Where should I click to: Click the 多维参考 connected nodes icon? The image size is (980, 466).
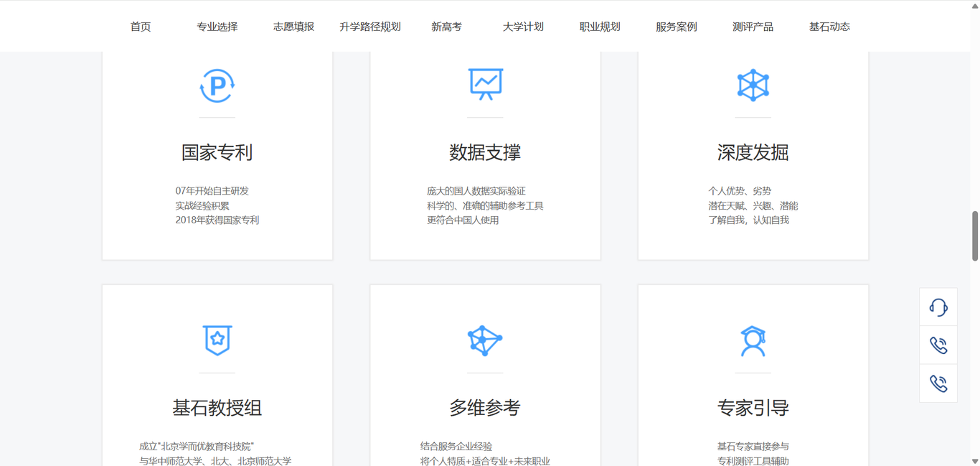point(485,340)
